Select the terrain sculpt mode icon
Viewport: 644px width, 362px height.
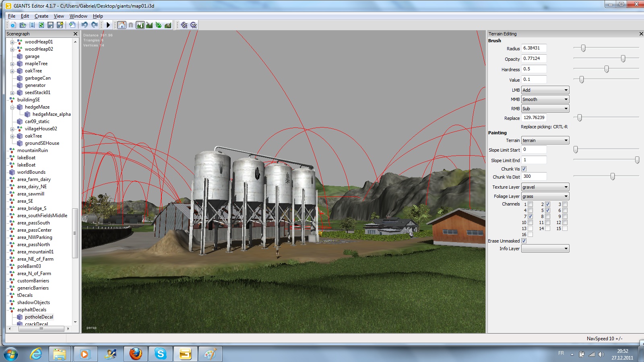click(x=140, y=25)
